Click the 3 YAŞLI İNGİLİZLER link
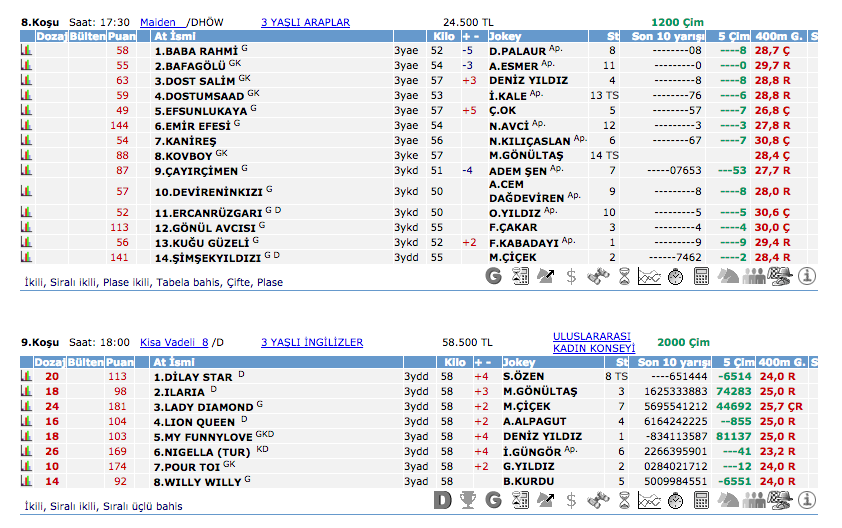This screenshot has width=842, height=528. pos(311,342)
